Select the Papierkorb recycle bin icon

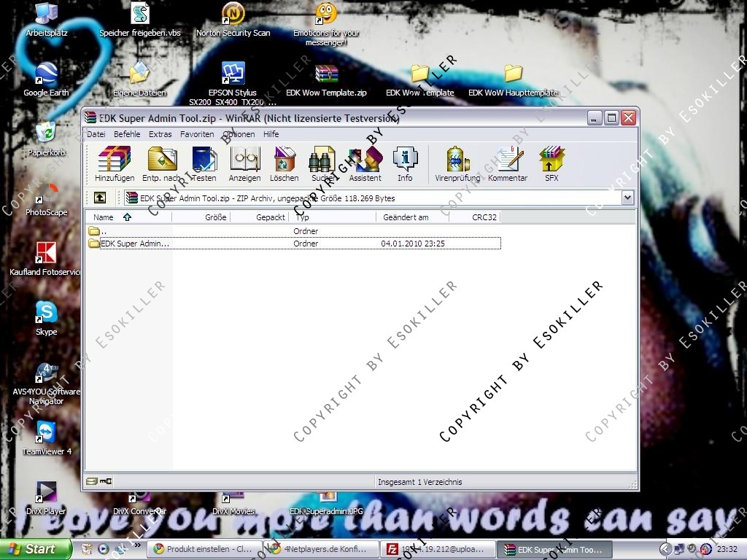click(46, 139)
